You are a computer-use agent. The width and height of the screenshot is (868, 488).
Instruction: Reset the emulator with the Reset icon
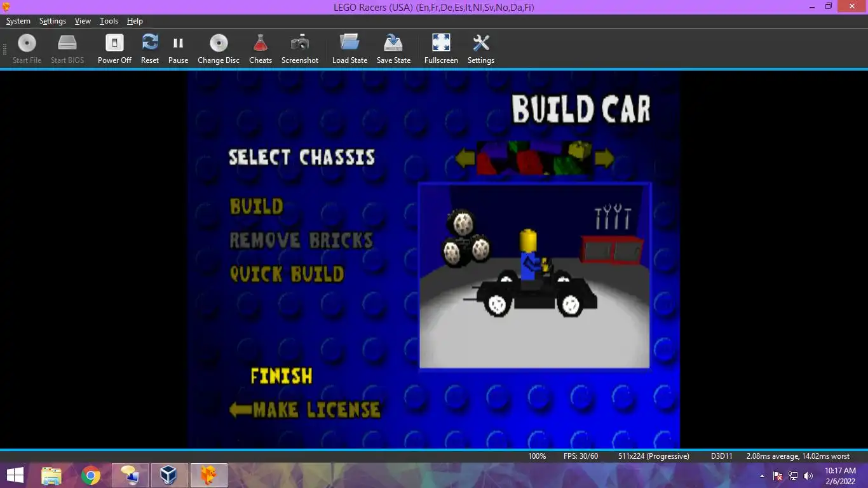(150, 43)
